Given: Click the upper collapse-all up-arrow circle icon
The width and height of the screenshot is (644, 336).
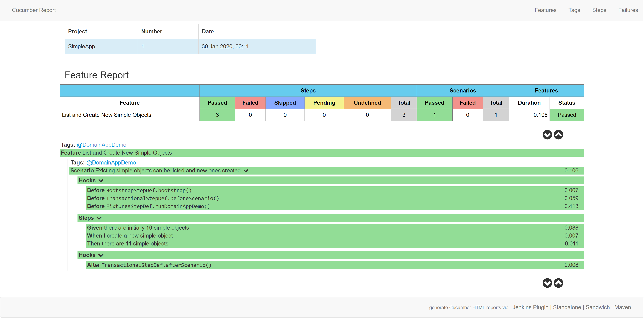Looking at the screenshot, I should point(558,135).
